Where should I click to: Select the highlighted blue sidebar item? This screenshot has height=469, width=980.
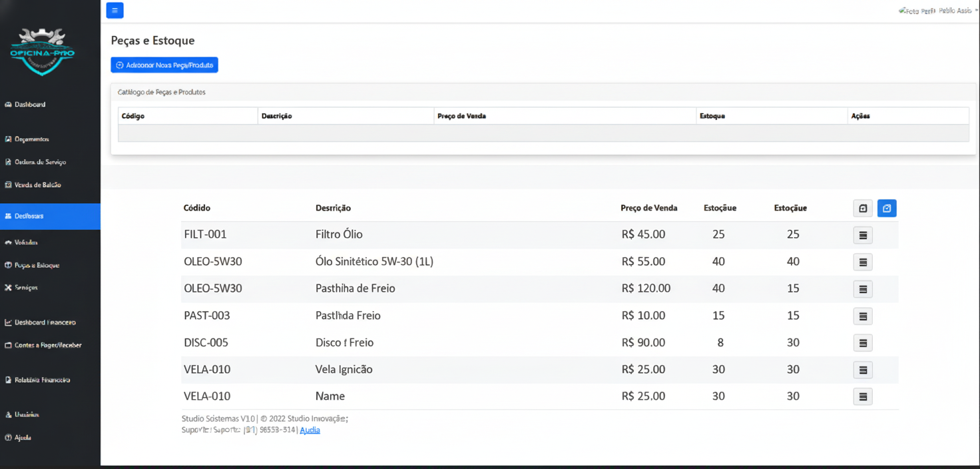[50, 216]
